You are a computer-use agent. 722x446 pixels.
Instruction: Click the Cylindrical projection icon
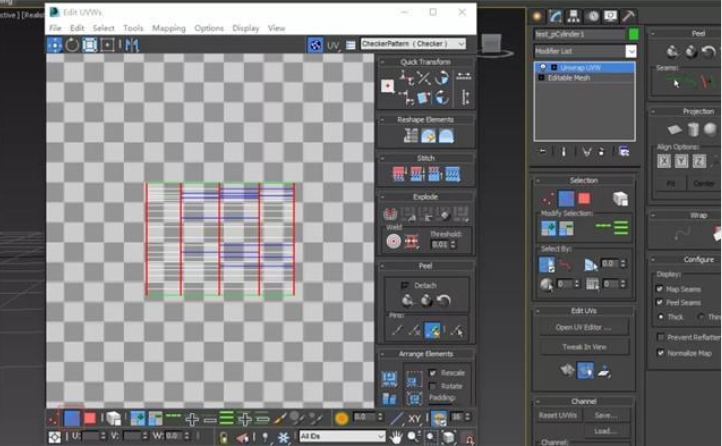click(693, 129)
